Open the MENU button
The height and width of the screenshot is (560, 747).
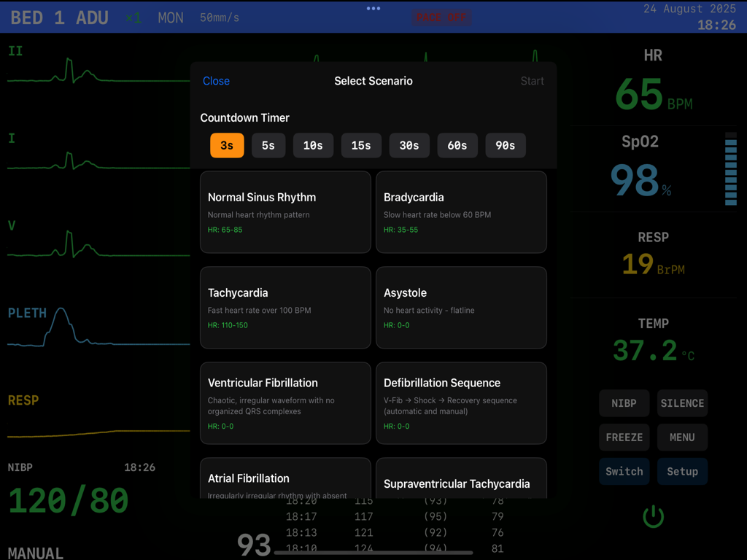682,437
